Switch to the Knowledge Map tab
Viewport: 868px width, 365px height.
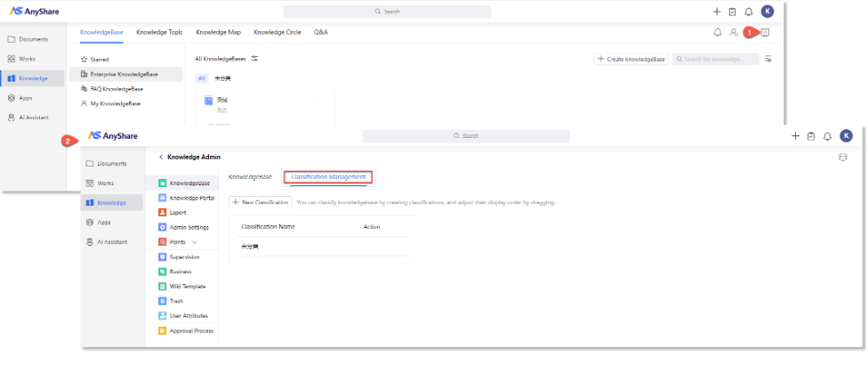pyautogui.click(x=221, y=32)
